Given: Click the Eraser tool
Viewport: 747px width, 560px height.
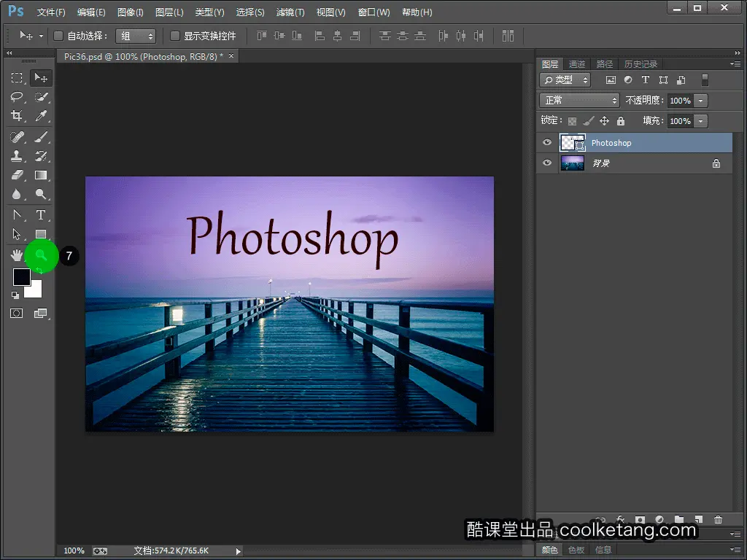Looking at the screenshot, I should (17, 175).
